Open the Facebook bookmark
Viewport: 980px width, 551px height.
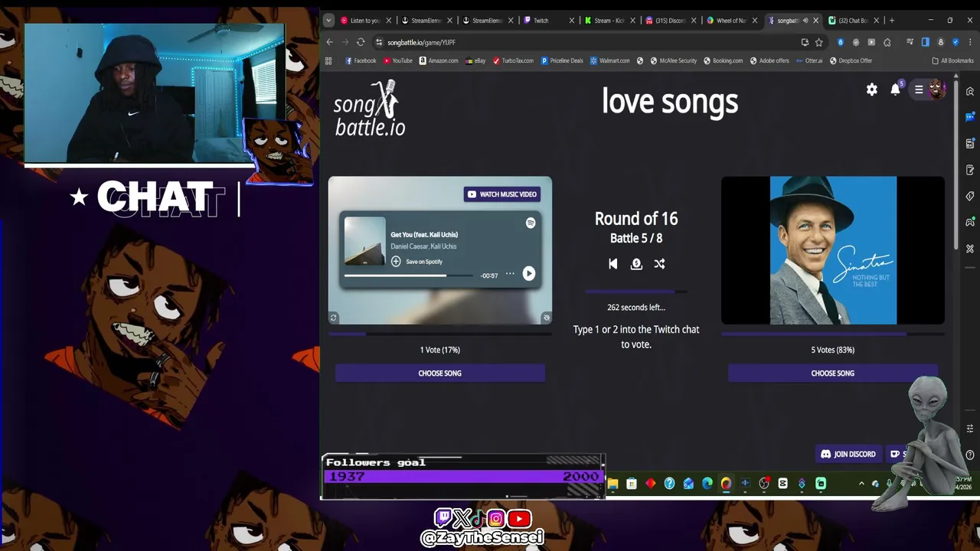pos(361,60)
